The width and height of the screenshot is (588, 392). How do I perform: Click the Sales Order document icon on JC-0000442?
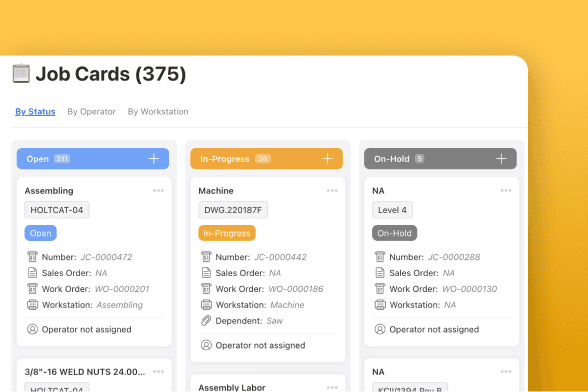click(x=206, y=273)
